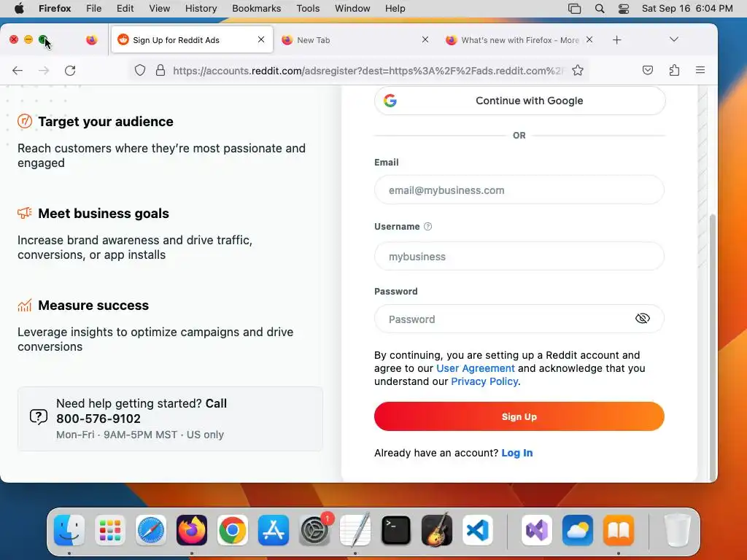Launch Google Chrome from the dock
This screenshot has height=560, width=747.
[233, 529]
